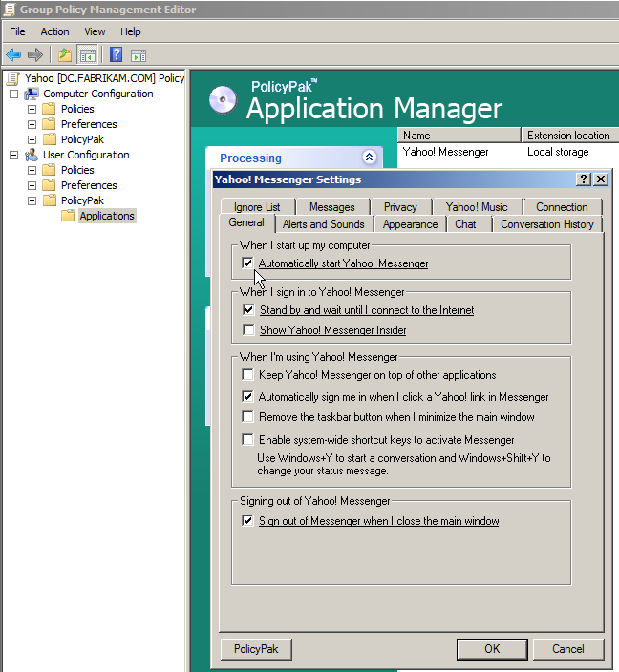Screen dimensions: 619x672
Task: Click the PolicyPak disc logo icon
Action: [223, 100]
